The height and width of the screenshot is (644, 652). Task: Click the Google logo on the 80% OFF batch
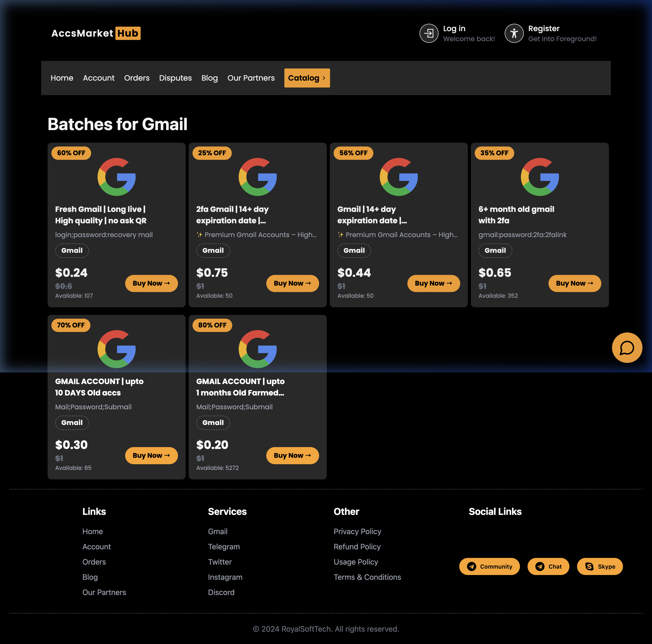point(257,349)
